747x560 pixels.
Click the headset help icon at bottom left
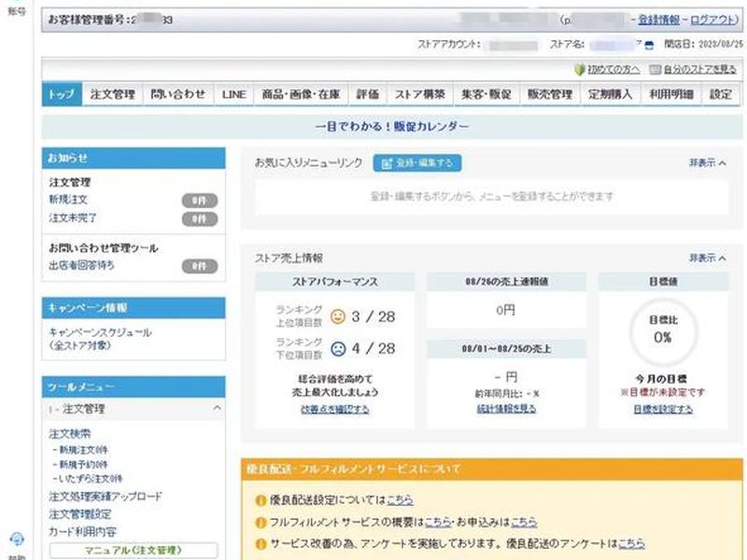coord(17,539)
